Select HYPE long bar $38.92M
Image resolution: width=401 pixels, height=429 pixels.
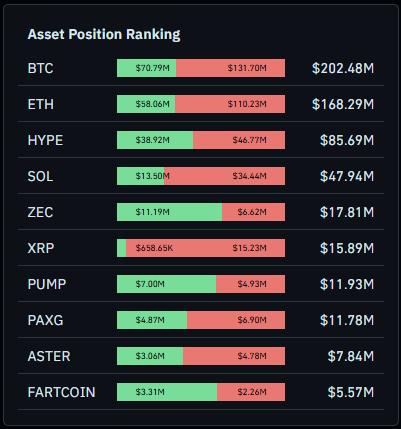155,140
